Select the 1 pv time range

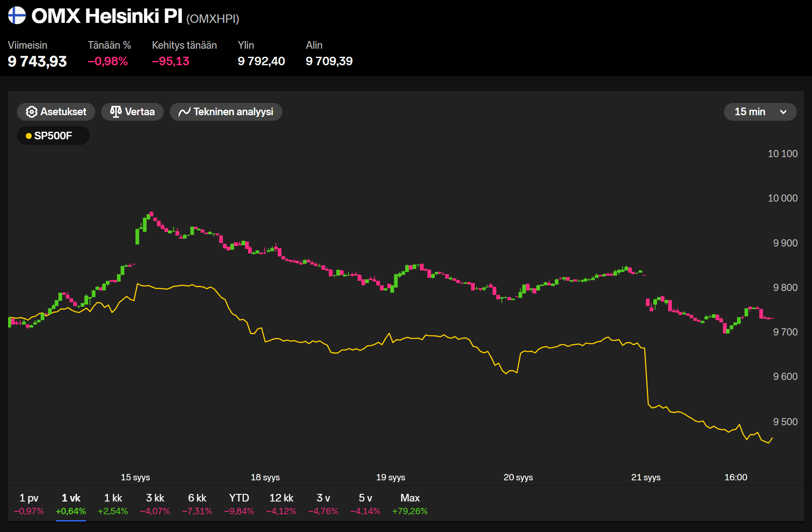coord(29,504)
